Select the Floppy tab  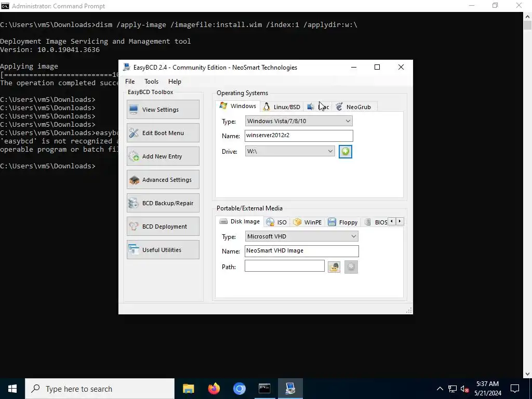pos(343,222)
